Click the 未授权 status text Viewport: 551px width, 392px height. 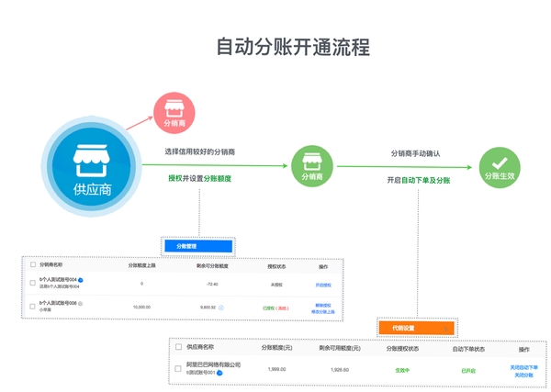(276, 285)
